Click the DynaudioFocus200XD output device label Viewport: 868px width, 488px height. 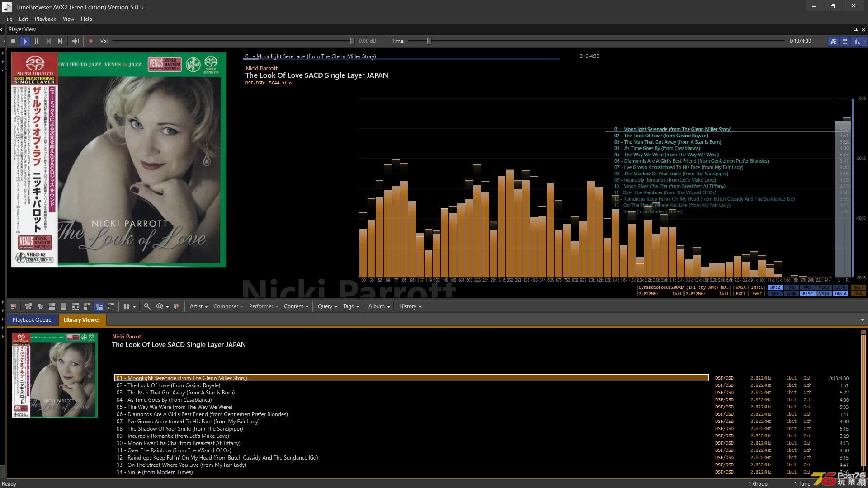point(684,287)
